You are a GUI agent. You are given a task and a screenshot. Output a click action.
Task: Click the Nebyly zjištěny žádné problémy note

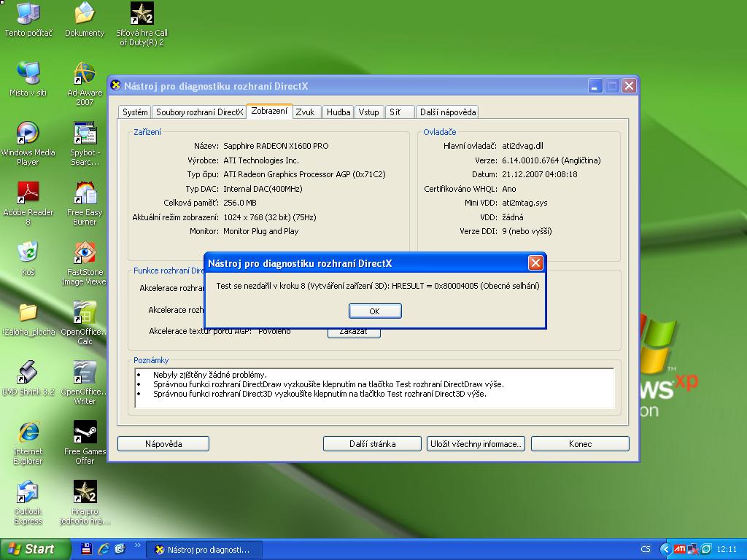click(209, 375)
